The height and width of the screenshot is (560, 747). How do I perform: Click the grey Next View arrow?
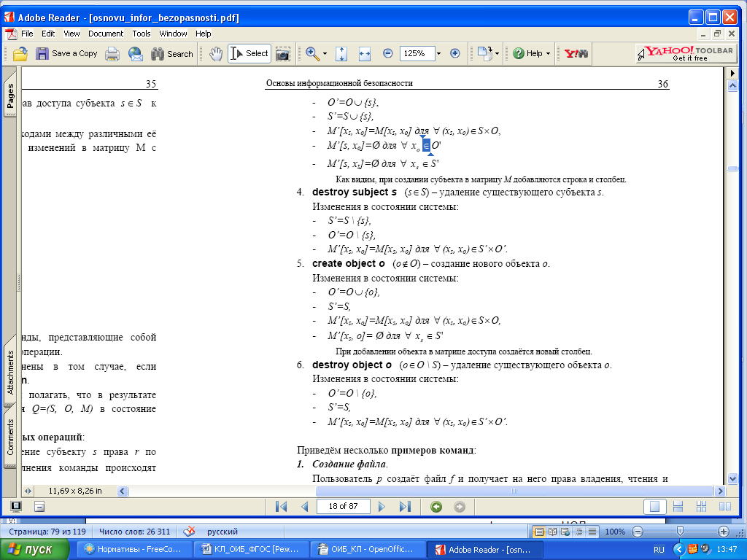460,507
